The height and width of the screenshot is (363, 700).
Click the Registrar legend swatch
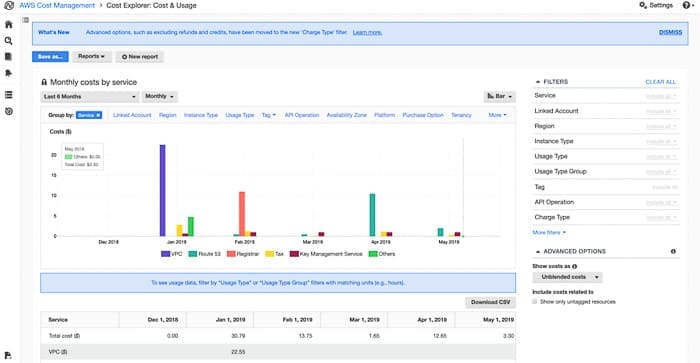(x=231, y=254)
